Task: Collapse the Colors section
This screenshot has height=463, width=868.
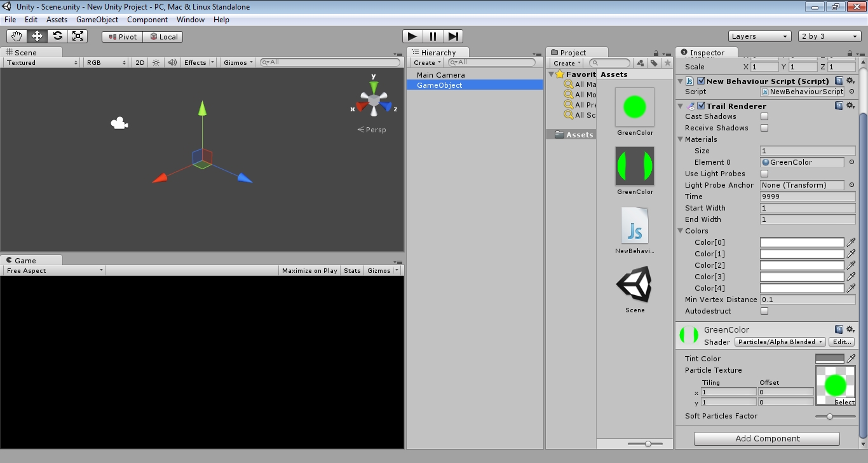Action: 680,231
